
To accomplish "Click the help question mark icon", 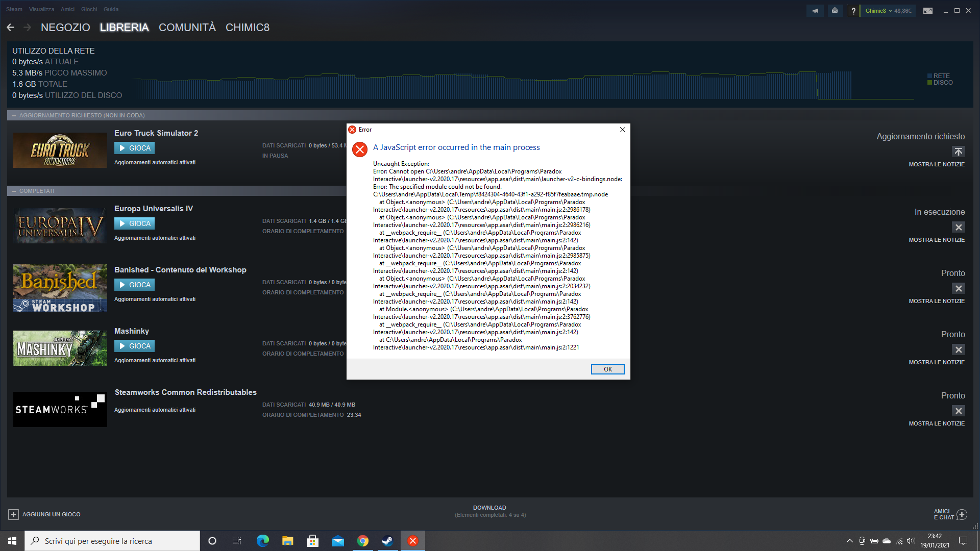I will pos(853,11).
